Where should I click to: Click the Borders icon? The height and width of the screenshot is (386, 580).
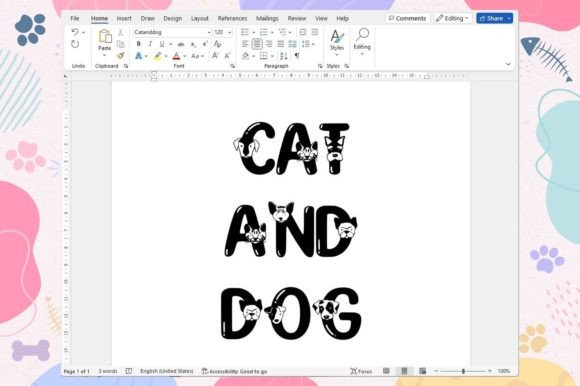click(x=264, y=56)
